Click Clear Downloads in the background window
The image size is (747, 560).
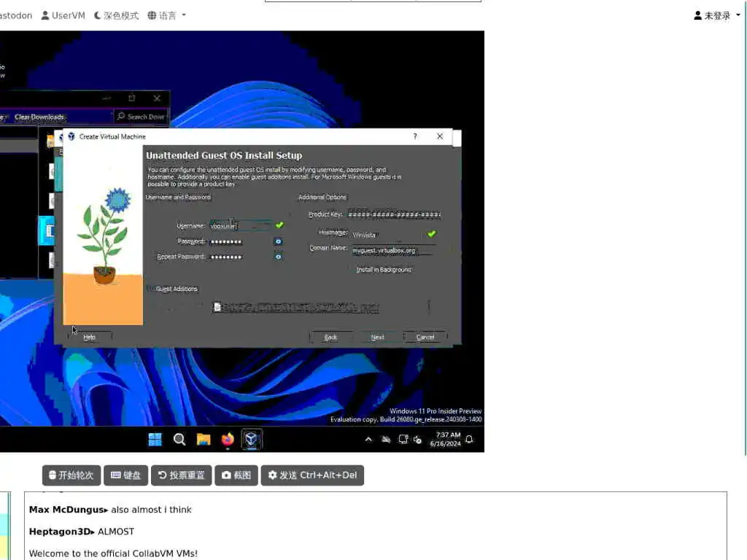39,117
